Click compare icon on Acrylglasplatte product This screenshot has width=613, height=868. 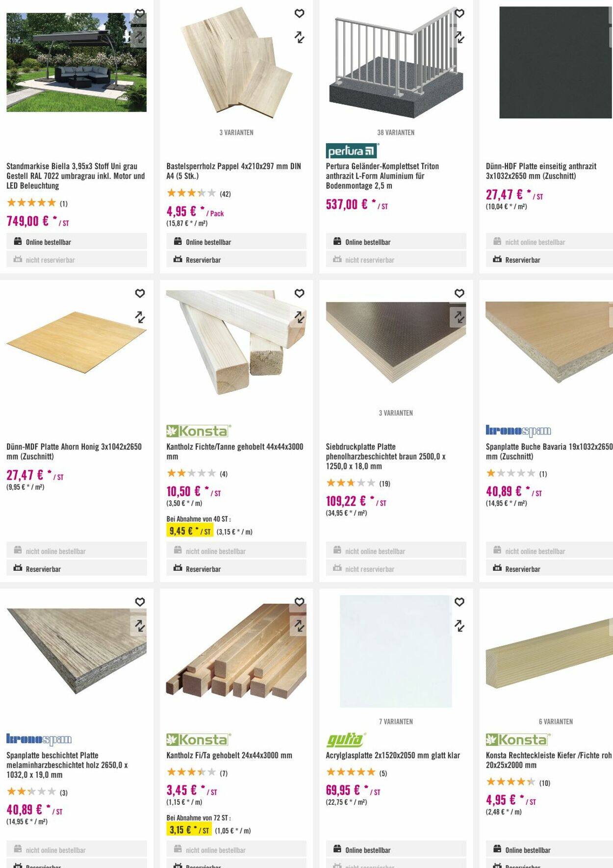click(x=459, y=626)
